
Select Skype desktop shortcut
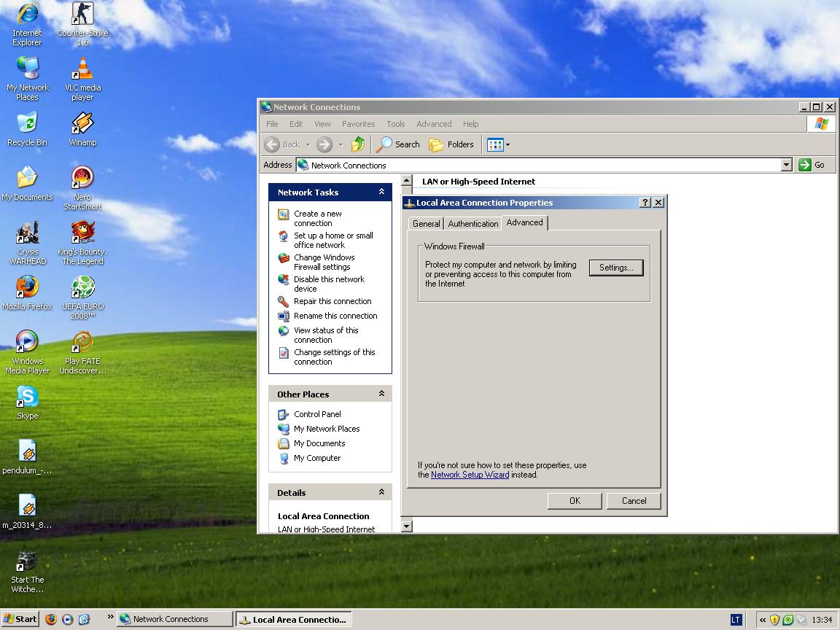coord(27,402)
